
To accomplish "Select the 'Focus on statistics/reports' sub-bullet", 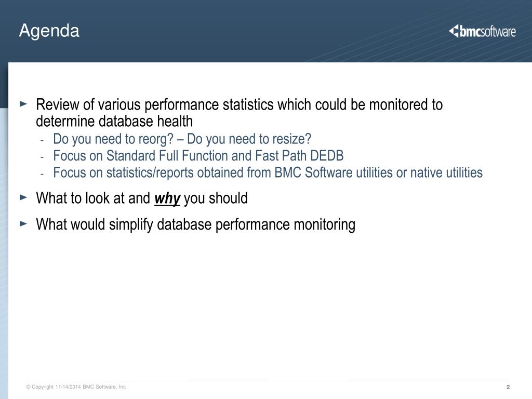I will click(x=268, y=172).
